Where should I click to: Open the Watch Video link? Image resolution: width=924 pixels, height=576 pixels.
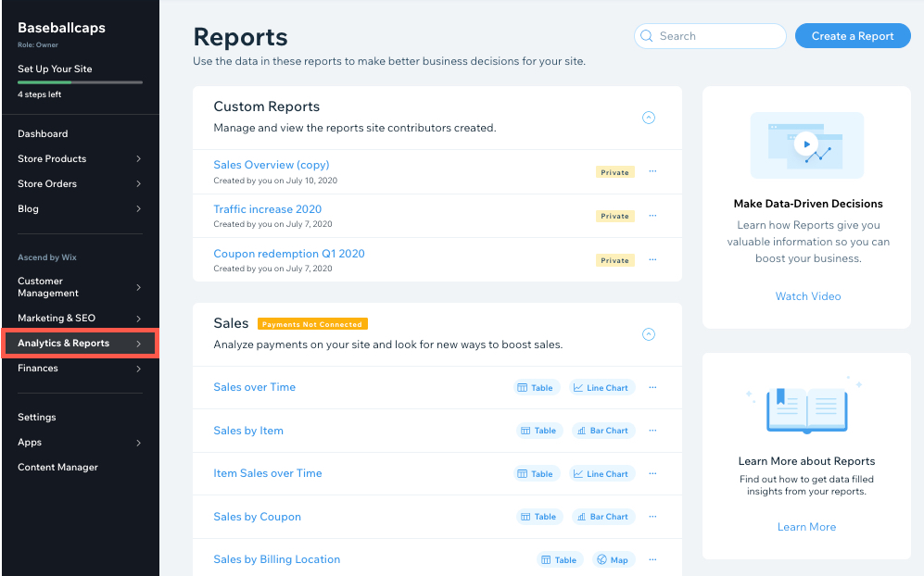(x=806, y=295)
